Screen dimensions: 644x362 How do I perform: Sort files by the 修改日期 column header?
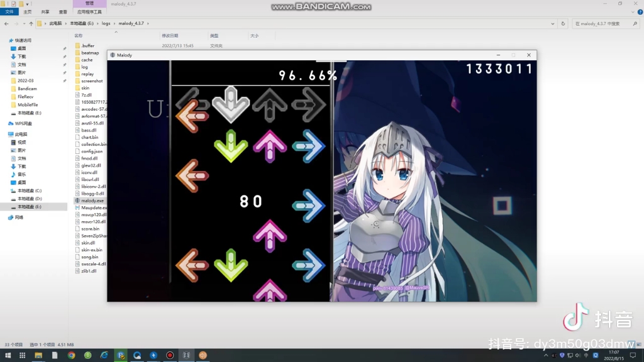click(170, 36)
